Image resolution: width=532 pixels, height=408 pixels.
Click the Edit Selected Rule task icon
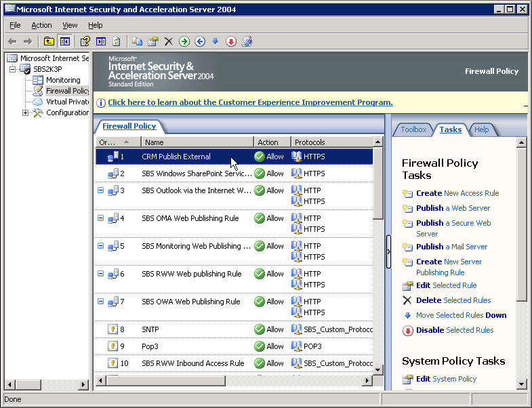point(407,286)
